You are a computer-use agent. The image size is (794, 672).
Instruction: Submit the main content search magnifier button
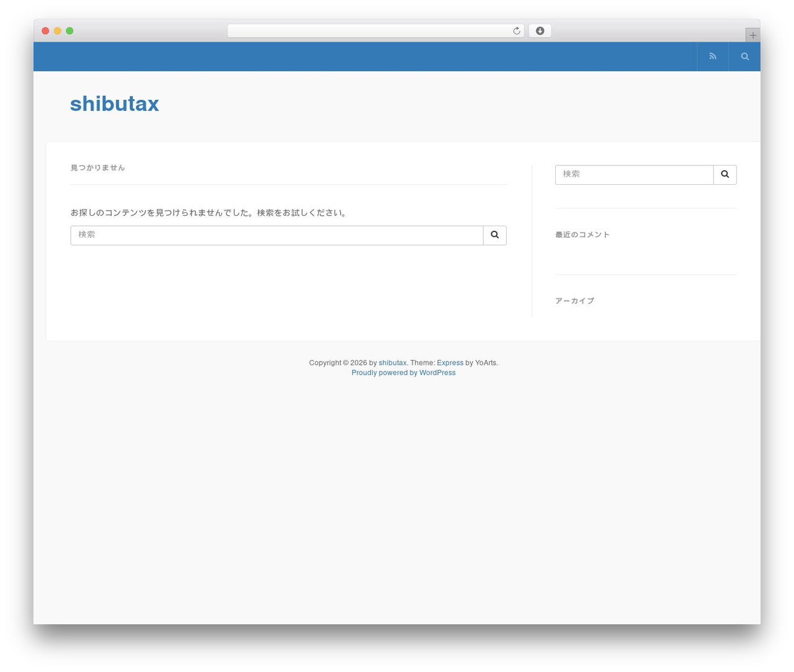coord(495,235)
